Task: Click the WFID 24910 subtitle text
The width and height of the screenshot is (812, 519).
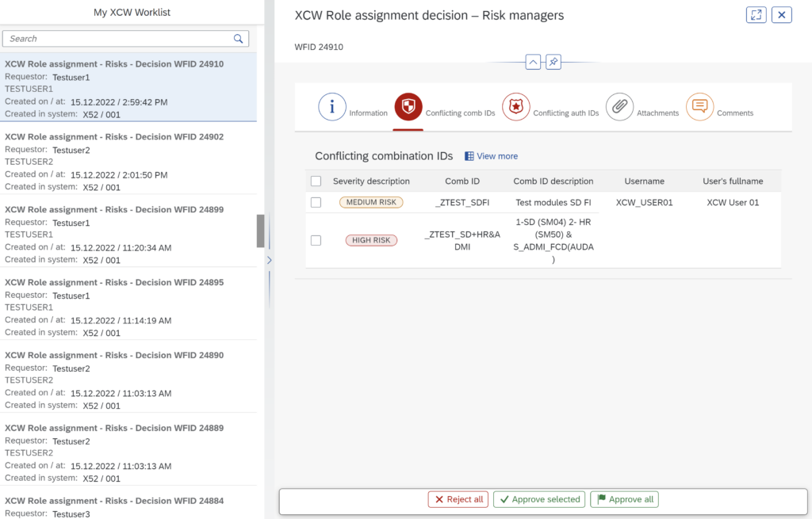Action: point(319,47)
